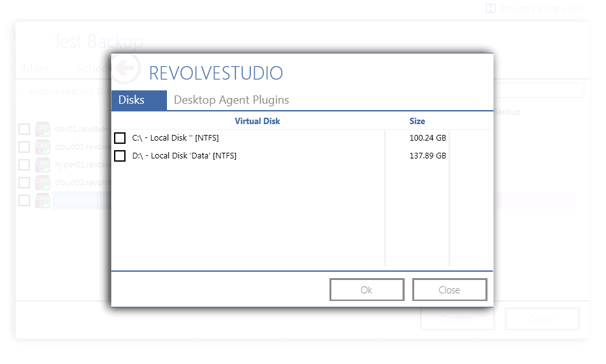This screenshot has width=606, height=364.
Task: Click the Close button in dialog
Action: (x=449, y=290)
